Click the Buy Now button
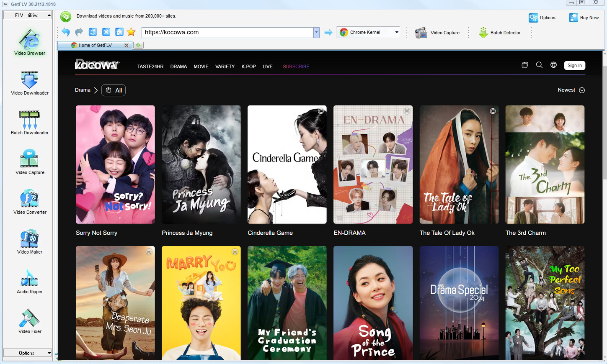The image size is (607, 364). point(584,18)
